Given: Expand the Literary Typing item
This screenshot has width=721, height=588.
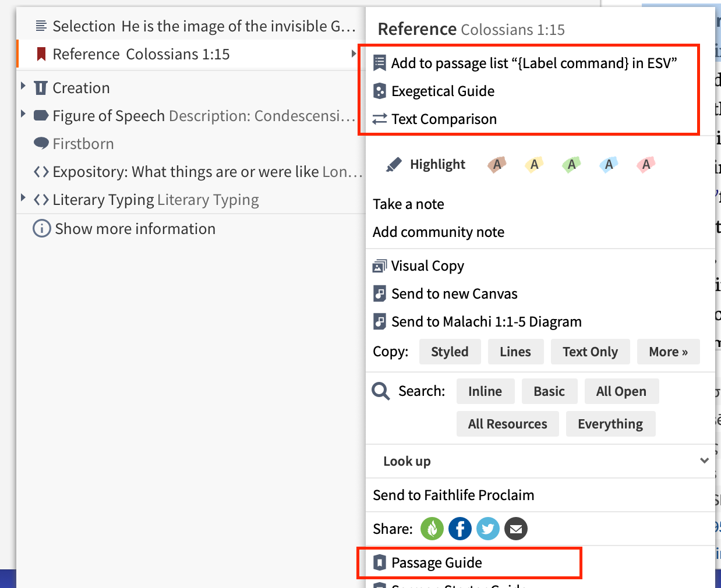Looking at the screenshot, I should click(x=23, y=198).
